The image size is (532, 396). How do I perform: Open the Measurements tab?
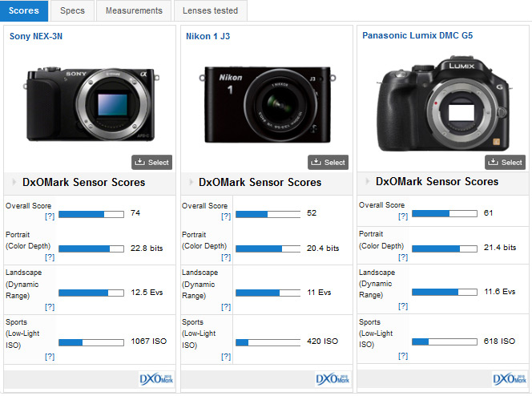pyautogui.click(x=134, y=10)
